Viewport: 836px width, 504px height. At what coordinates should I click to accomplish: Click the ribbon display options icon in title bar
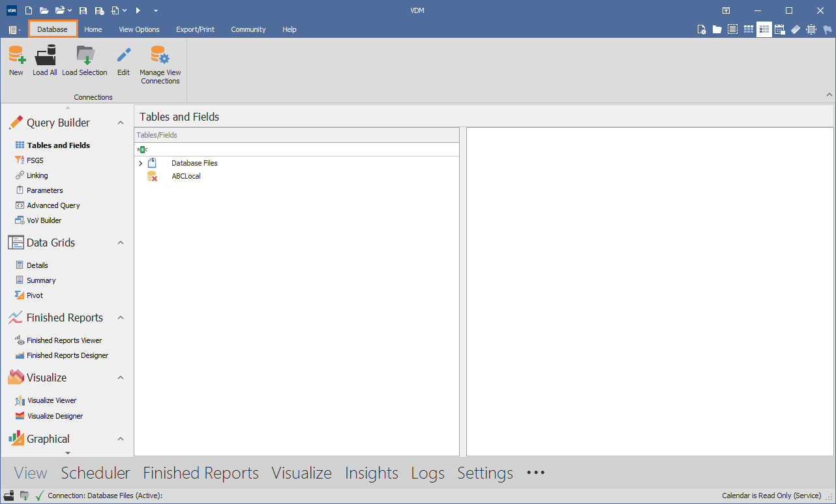click(726, 10)
